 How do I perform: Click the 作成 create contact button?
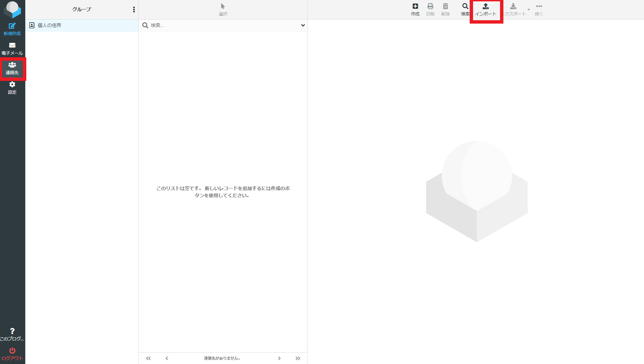(x=415, y=9)
